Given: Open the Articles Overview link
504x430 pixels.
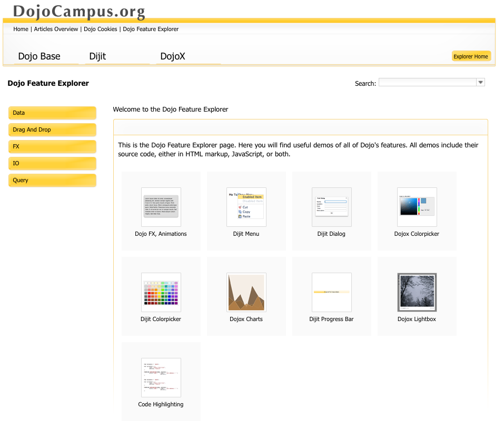Looking at the screenshot, I should click(56, 29).
